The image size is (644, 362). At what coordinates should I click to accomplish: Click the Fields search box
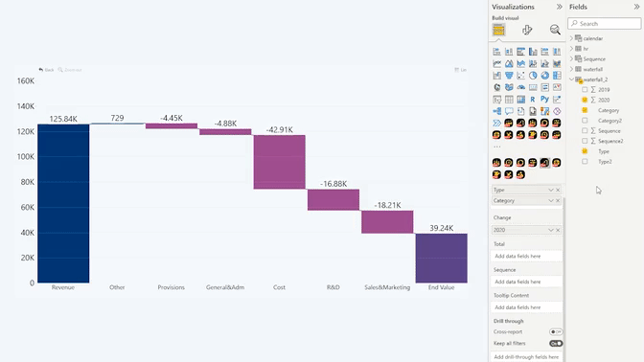tap(605, 23)
